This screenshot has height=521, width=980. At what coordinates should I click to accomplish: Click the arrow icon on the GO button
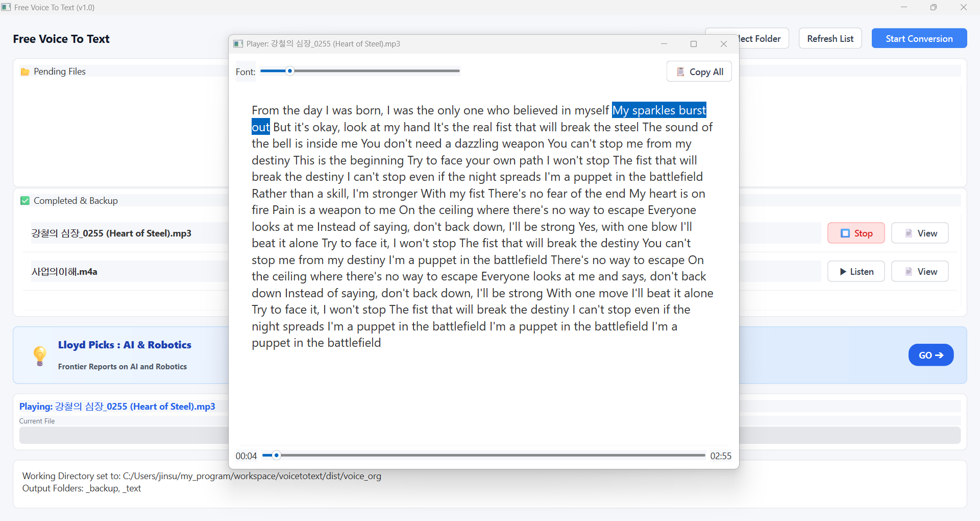(x=940, y=355)
